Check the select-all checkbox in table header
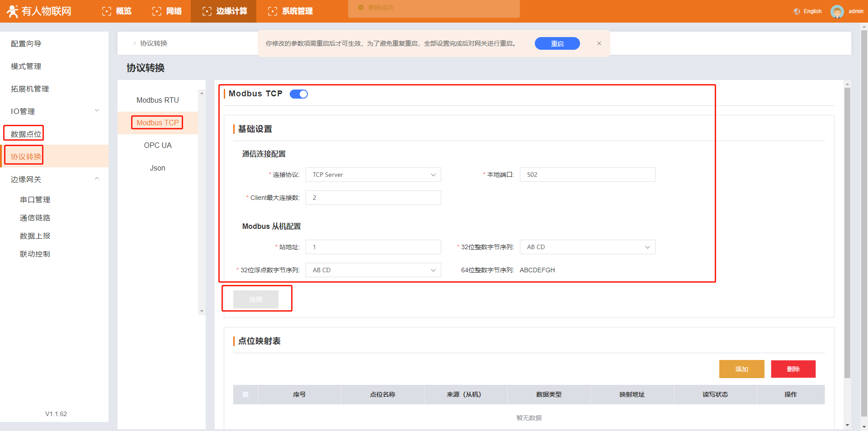This screenshot has width=868, height=431. click(245, 394)
